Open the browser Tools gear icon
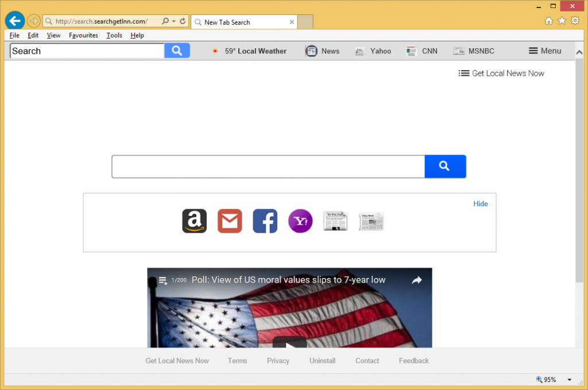This screenshot has height=390, width=588. [x=575, y=21]
